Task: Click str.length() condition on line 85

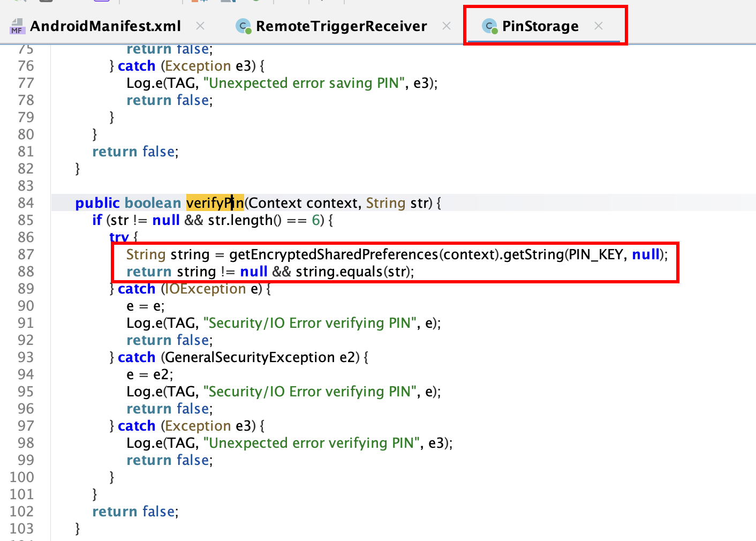Action: [x=245, y=220]
